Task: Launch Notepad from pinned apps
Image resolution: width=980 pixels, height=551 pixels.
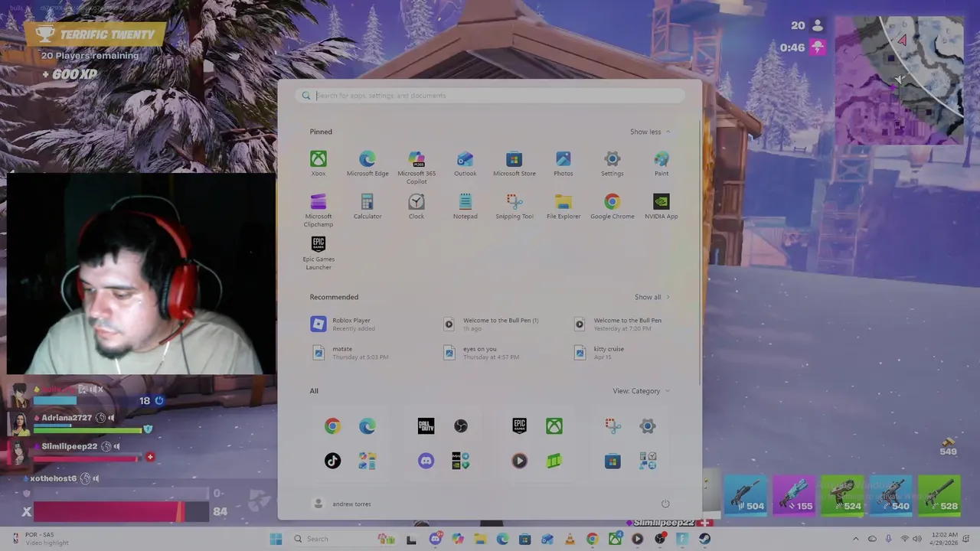Action: pos(465,207)
